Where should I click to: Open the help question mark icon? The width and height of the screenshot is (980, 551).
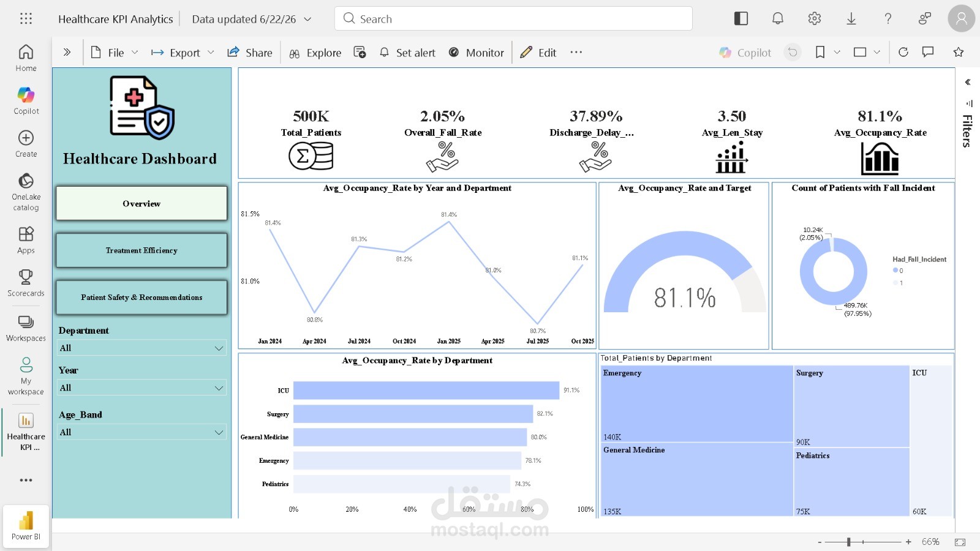[888, 18]
